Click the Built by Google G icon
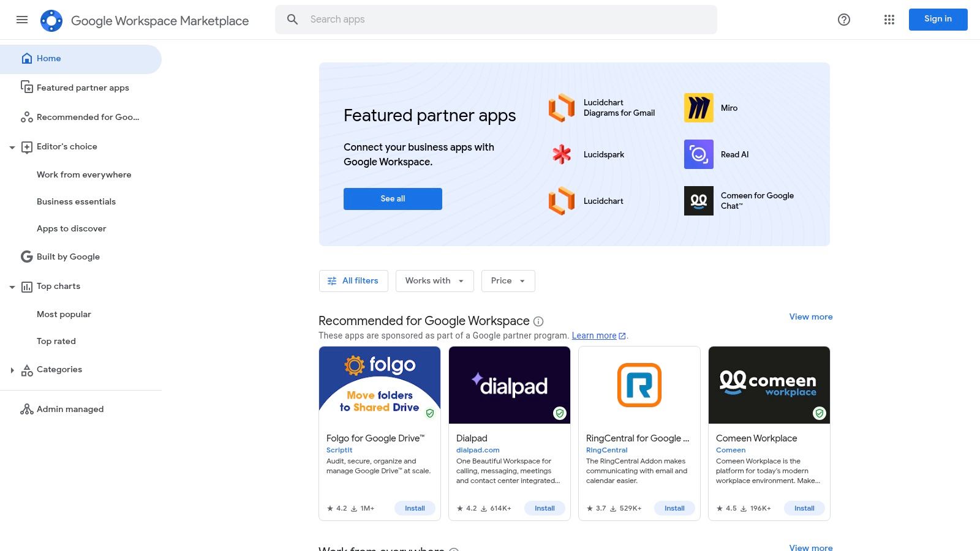The image size is (980, 551). [x=27, y=257]
